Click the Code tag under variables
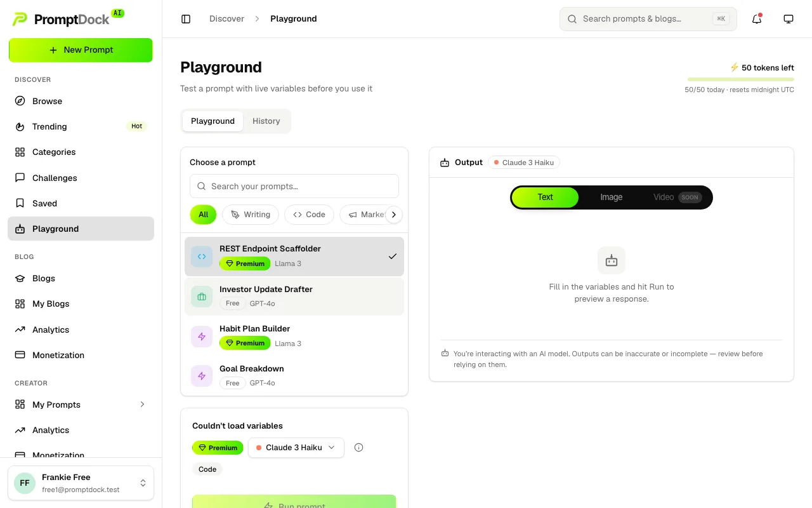812x508 pixels. (207, 470)
